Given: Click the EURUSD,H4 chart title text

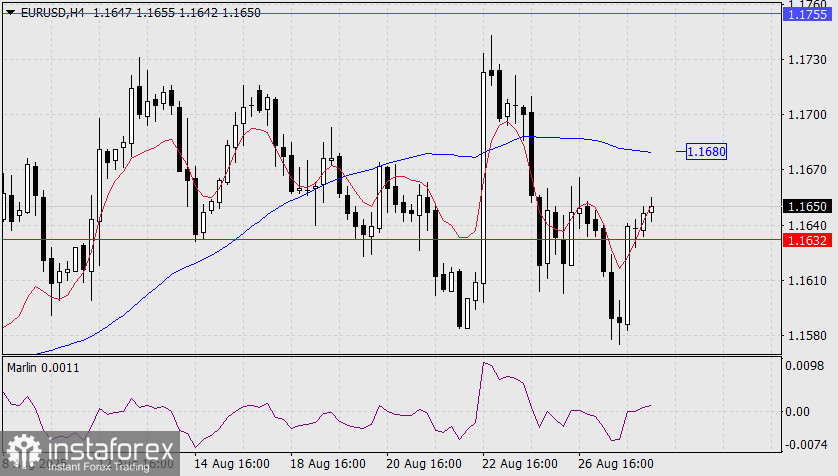Looking at the screenshot, I should point(52,12).
